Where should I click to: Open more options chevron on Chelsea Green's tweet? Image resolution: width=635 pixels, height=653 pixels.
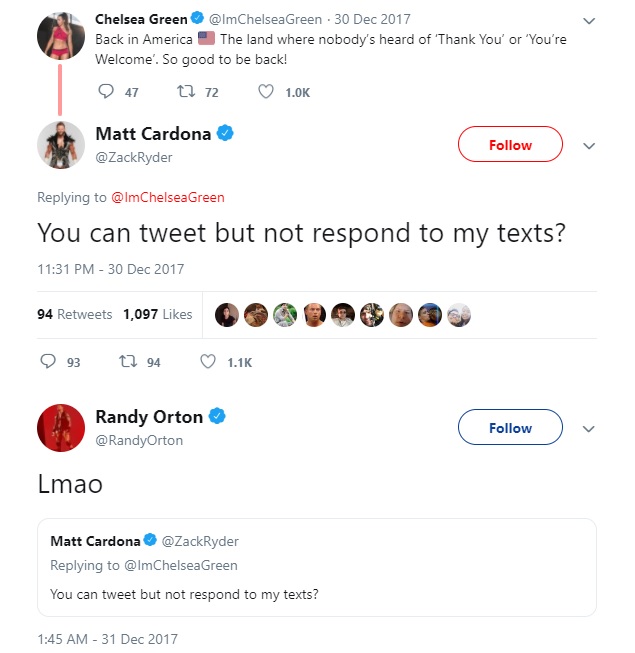tap(589, 20)
